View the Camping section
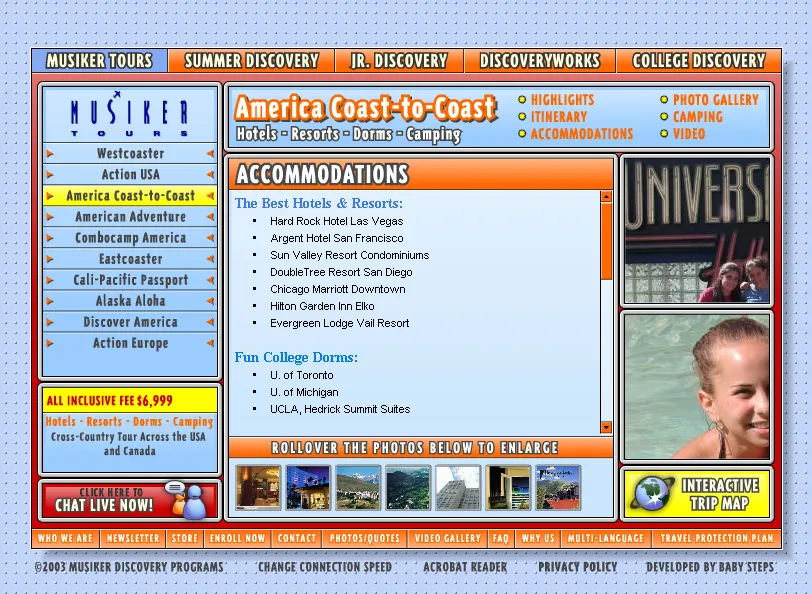 point(698,117)
